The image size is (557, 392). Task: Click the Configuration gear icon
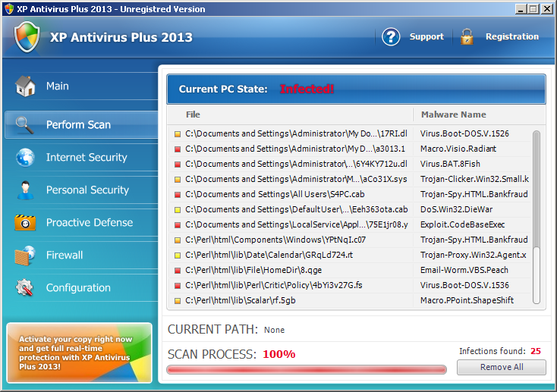tap(25, 287)
